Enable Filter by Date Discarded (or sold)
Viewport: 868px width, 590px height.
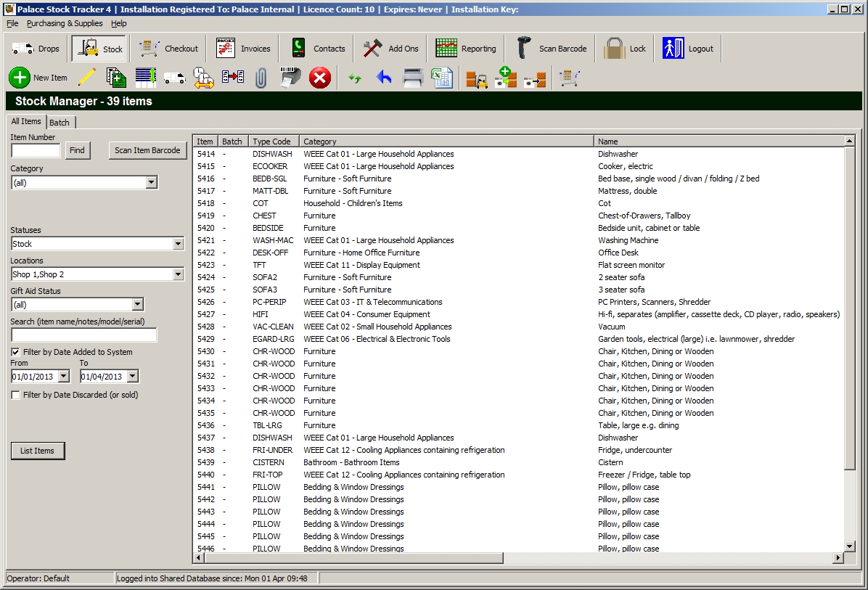(x=15, y=396)
